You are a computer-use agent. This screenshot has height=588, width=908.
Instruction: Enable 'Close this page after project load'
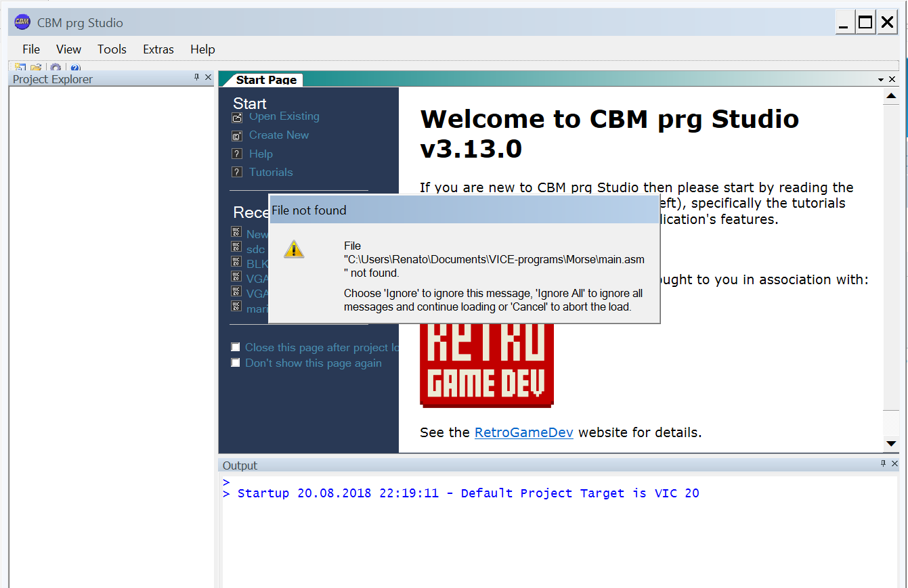pos(236,347)
